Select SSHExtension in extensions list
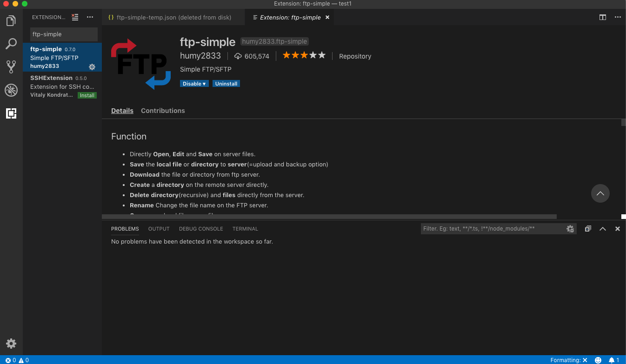This screenshot has width=626, height=364. pos(62,86)
